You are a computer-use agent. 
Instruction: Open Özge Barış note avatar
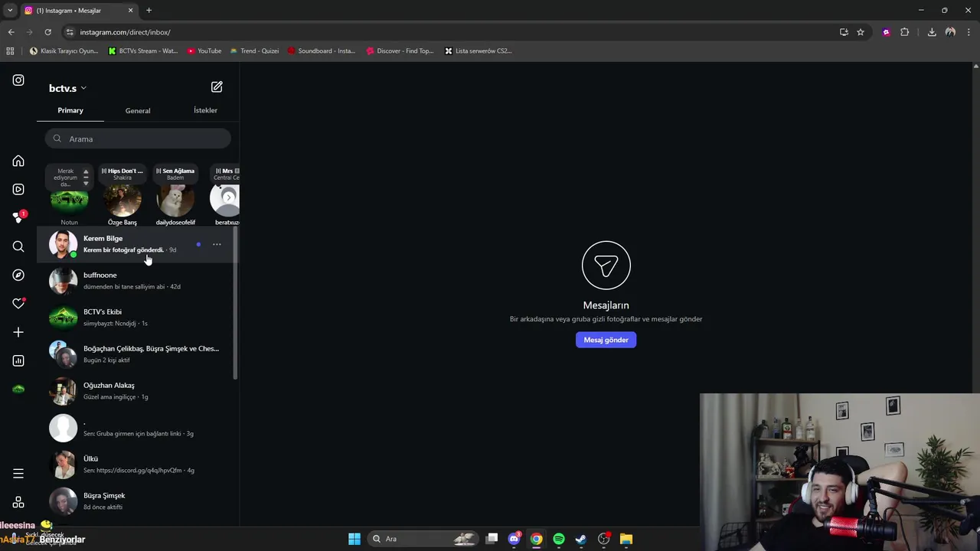click(122, 201)
